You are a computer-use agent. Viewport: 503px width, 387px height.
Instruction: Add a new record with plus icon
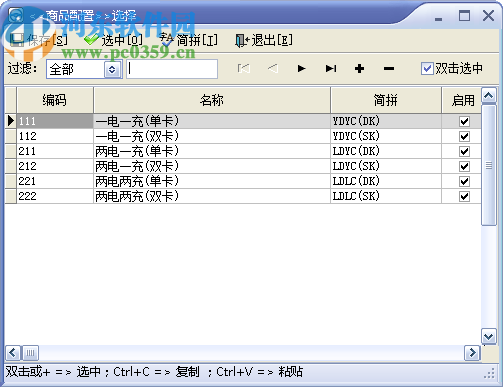point(359,69)
